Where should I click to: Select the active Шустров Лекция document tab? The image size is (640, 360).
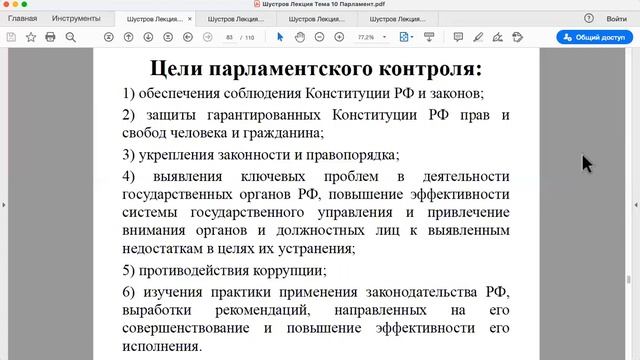pos(154,19)
